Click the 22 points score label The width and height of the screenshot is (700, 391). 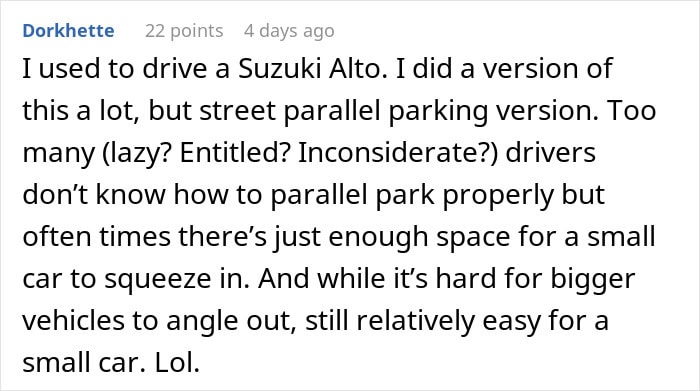coord(184,31)
